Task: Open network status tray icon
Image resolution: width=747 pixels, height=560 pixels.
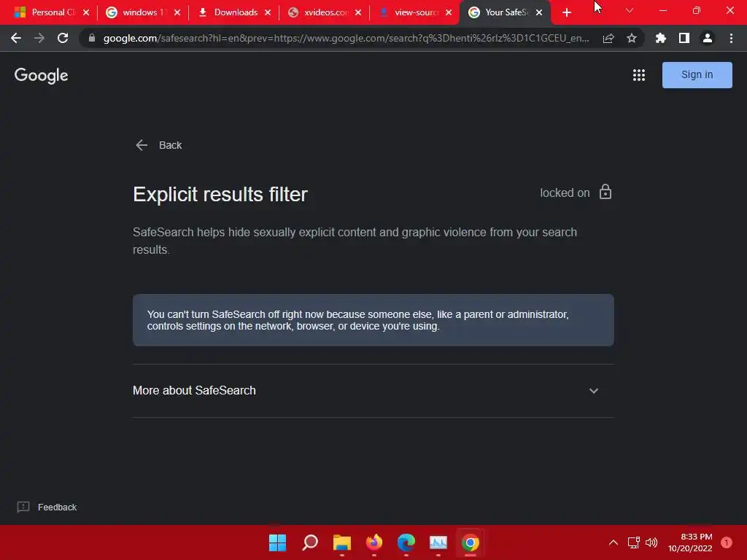Action: click(634, 542)
